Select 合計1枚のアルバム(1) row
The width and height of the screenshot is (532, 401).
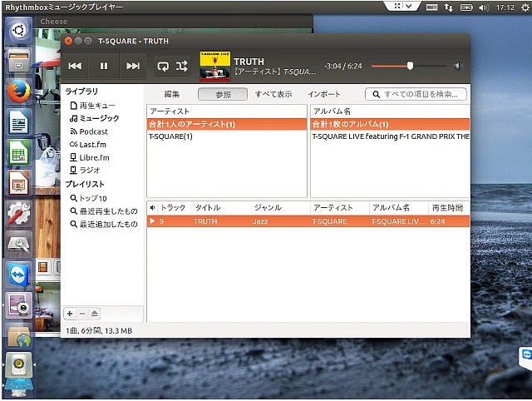pos(390,124)
